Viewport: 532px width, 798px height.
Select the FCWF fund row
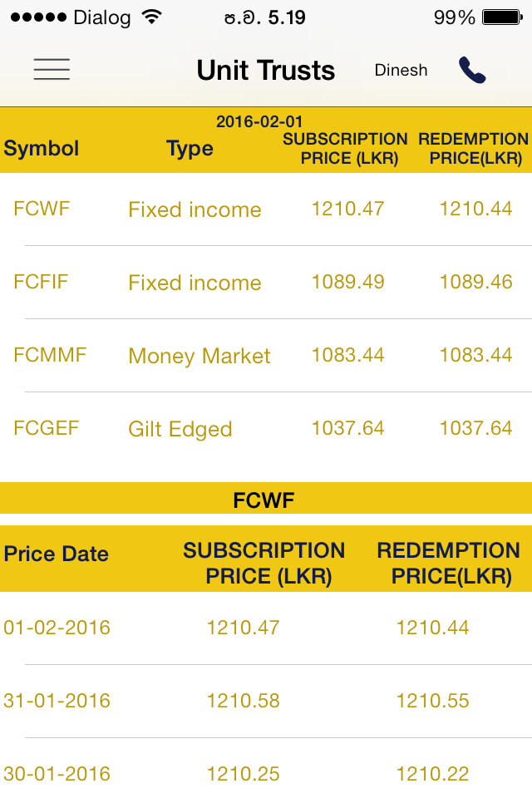point(266,209)
